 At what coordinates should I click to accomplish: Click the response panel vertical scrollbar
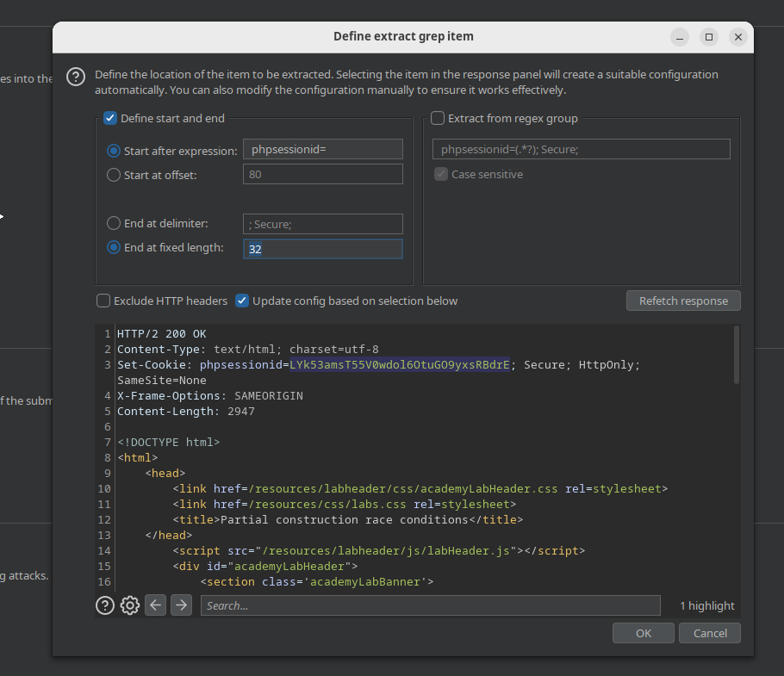pos(736,356)
